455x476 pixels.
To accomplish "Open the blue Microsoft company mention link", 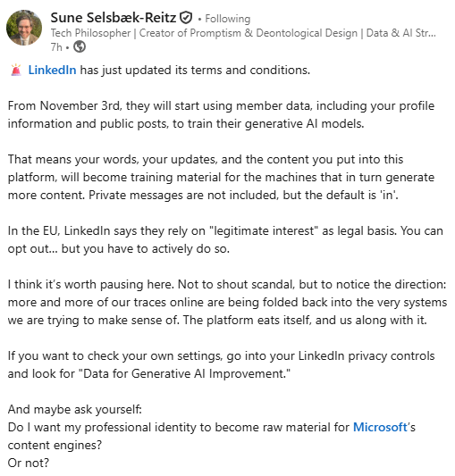I will coord(380,427).
